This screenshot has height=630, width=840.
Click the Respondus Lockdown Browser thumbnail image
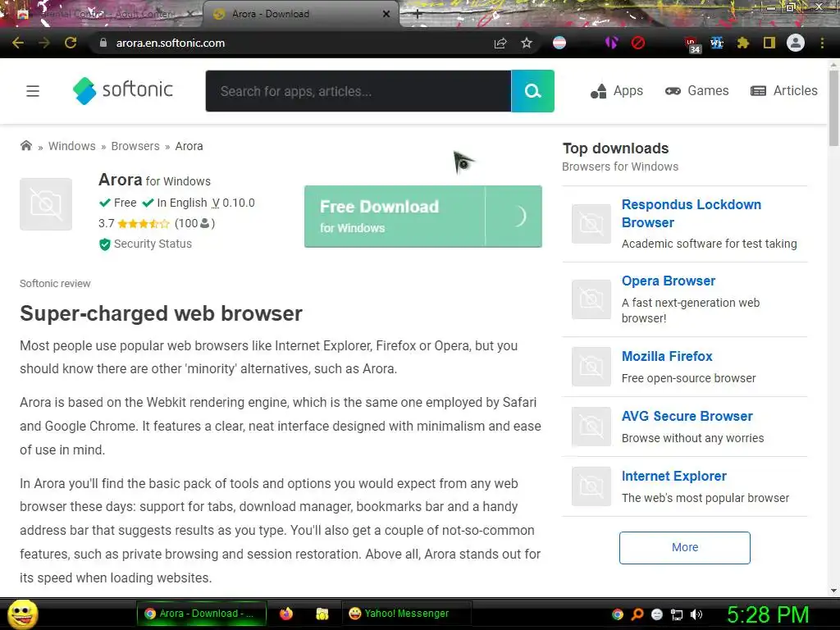pos(591,224)
